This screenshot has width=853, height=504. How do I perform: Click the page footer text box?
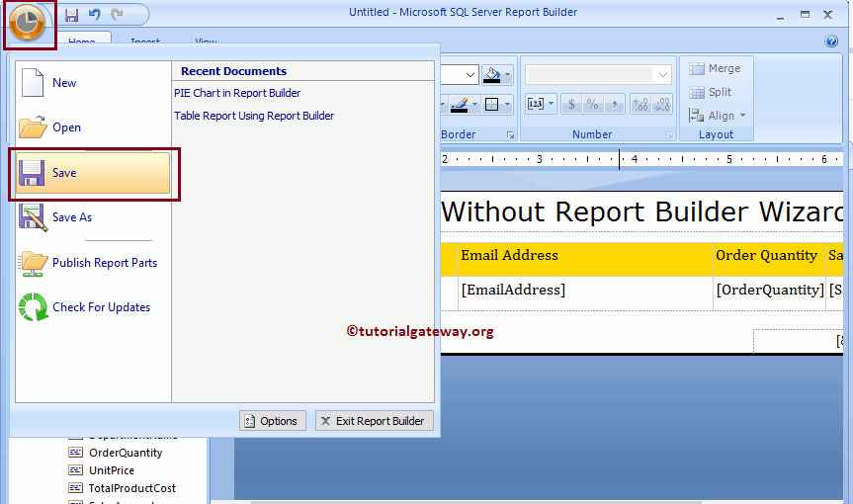(798, 341)
